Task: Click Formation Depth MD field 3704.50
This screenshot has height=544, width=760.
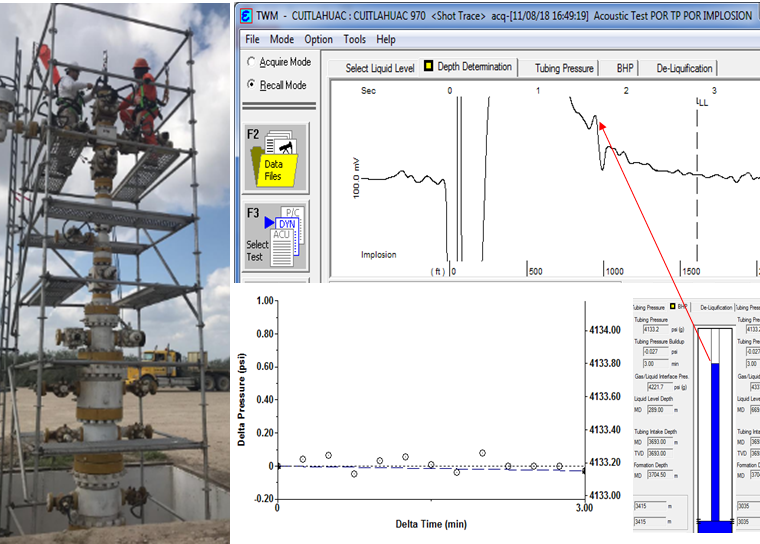Action: 660,475
